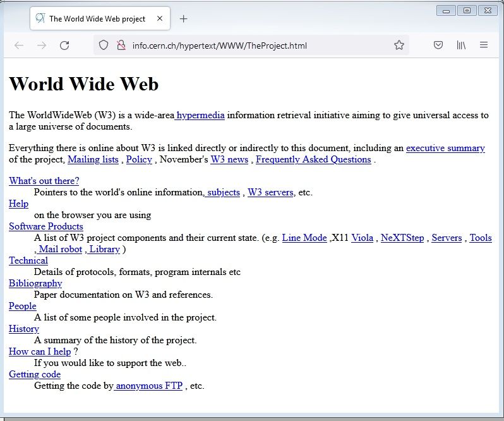
Task: Bookmark this page with the star icon
Action: click(399, 45)
